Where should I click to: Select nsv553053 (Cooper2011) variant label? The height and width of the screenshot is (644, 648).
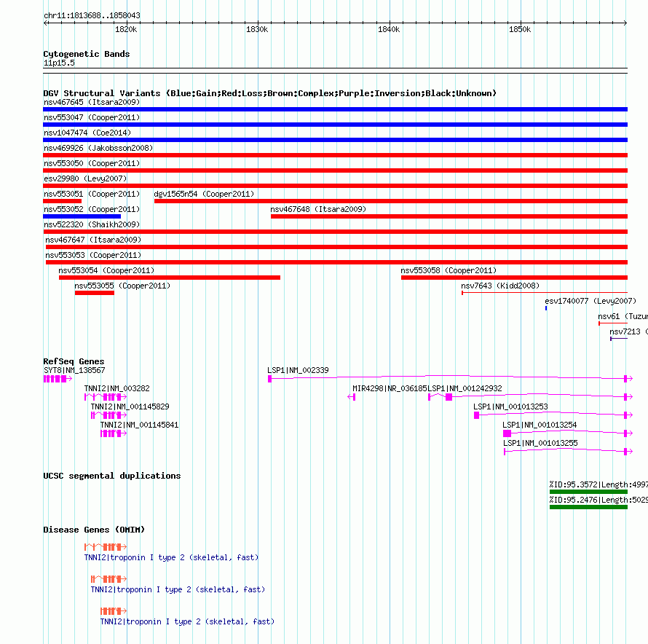coord(93,255)
